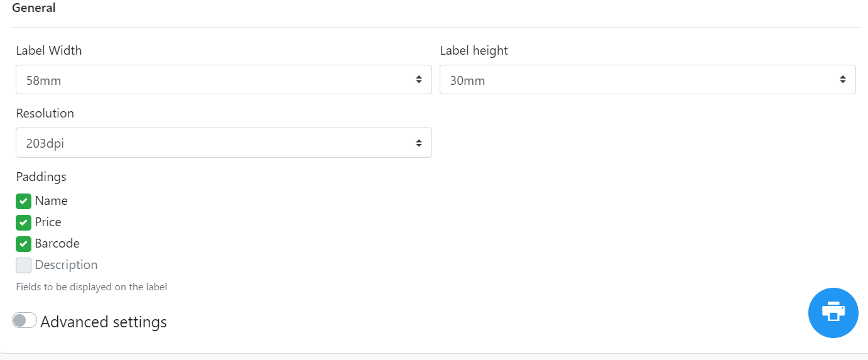Click the "Label height" field label
This screenshot has height=360, width=868.
pos(474,50)
